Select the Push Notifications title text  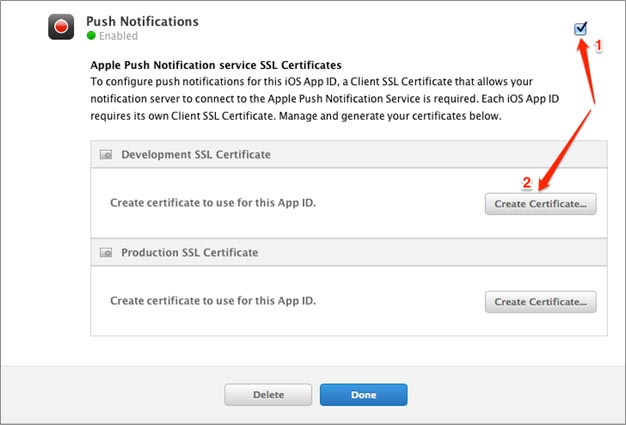pyautogui.click(x=143, y=21)
